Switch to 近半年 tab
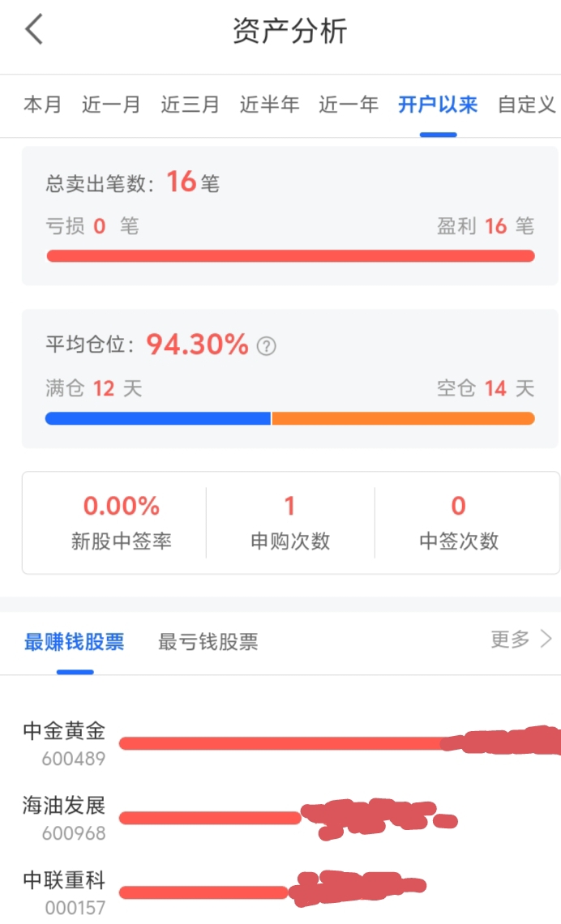Image resolution: width=561 pixels, height=924 pixels. click(269, 105)
